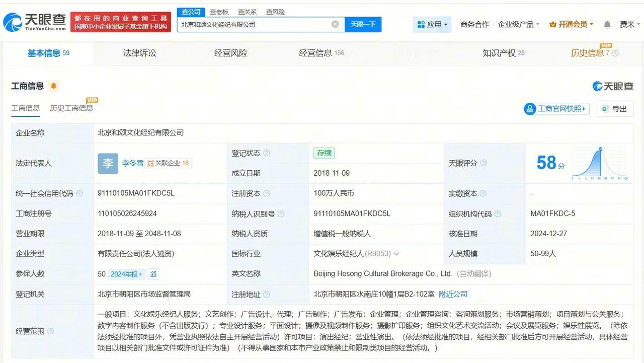Open the 基本信息 tab
This screenshot has height=363, width=644.
[48, 53]
